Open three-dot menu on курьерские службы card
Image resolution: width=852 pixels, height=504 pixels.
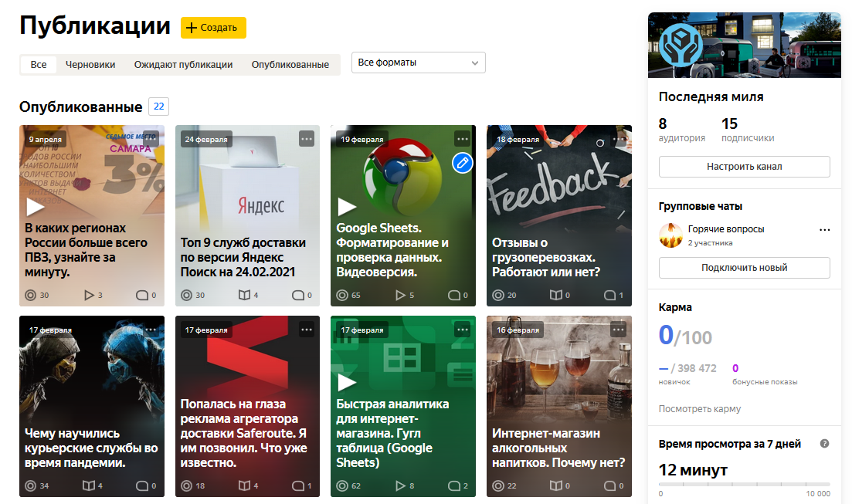tap(151, 330)
